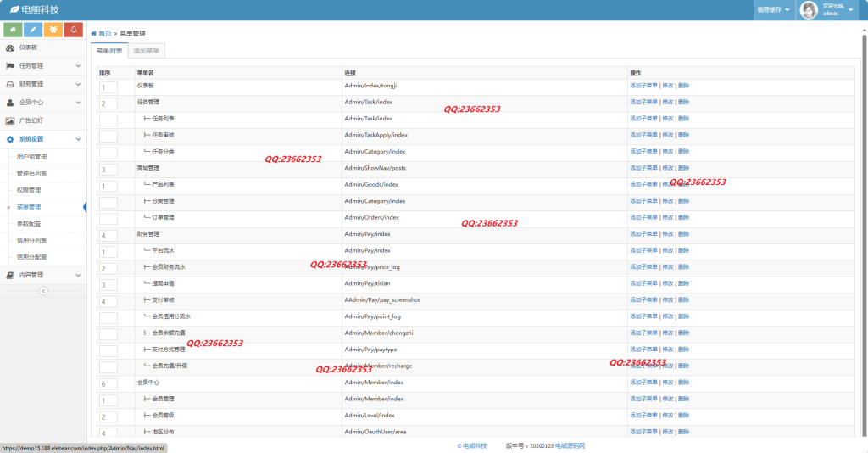Screen dimensions: 868x453
Task: Click the orange users shortcut button
Action: coord(53,30)
